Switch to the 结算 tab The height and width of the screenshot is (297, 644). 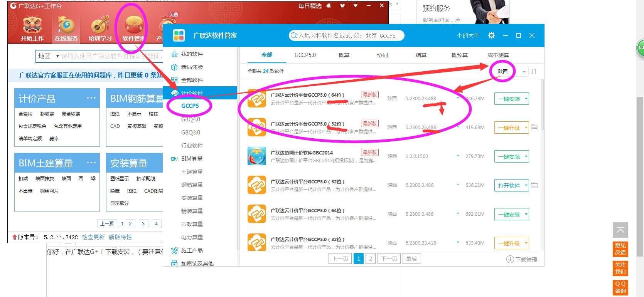[421, 55]
